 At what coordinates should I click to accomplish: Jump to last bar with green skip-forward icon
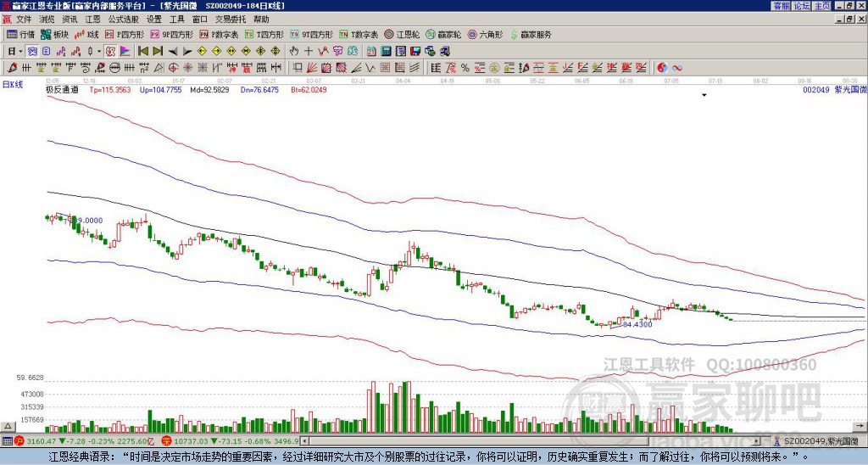[158, 52]
